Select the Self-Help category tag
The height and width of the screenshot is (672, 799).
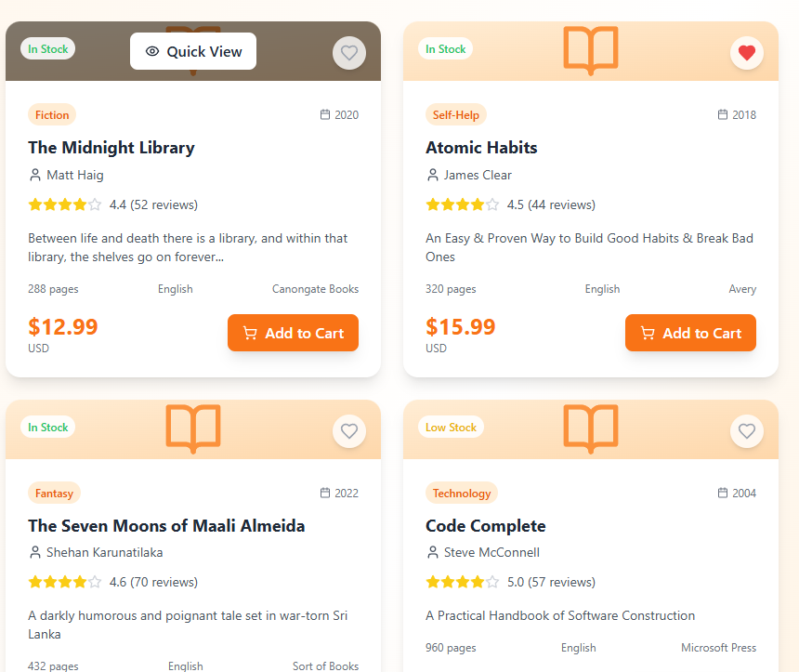point(455,115)
